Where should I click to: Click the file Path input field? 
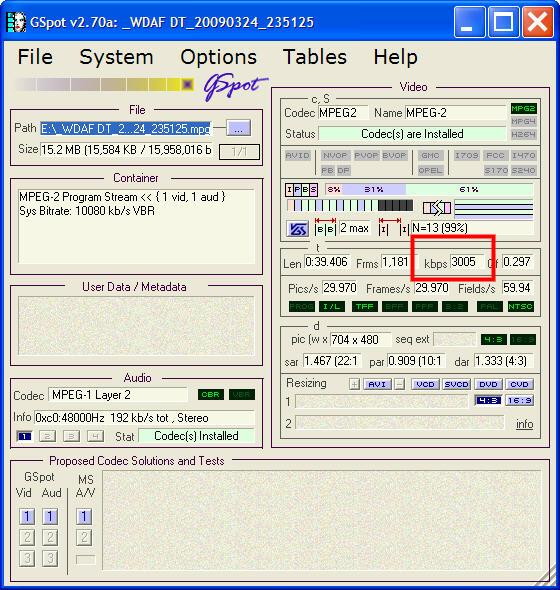tap(126, 129)
